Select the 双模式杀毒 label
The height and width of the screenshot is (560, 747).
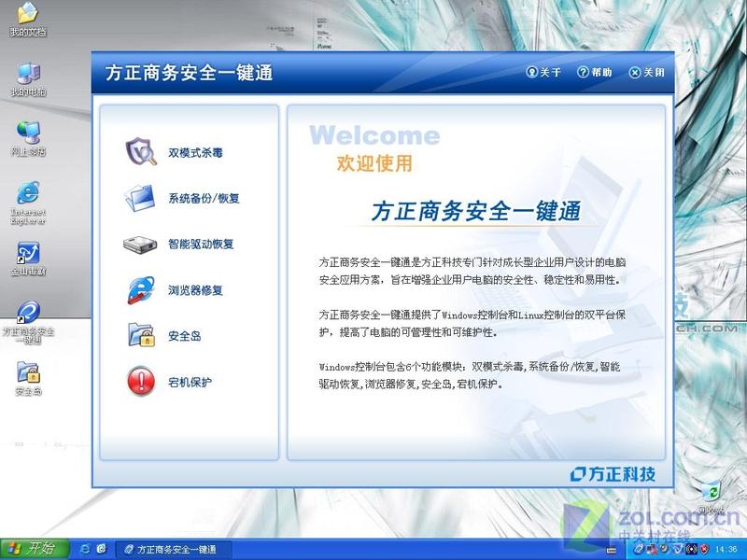195,153
